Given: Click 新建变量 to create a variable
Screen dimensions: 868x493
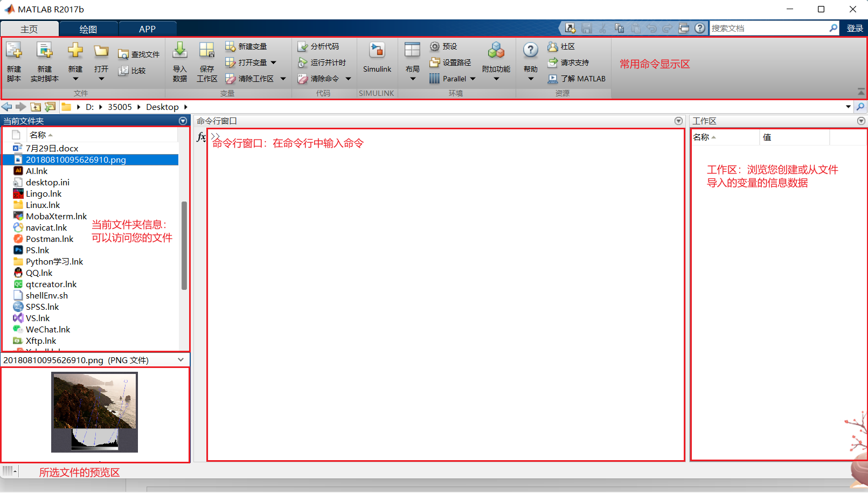Looking at the screenshot, I should (246, 46).
